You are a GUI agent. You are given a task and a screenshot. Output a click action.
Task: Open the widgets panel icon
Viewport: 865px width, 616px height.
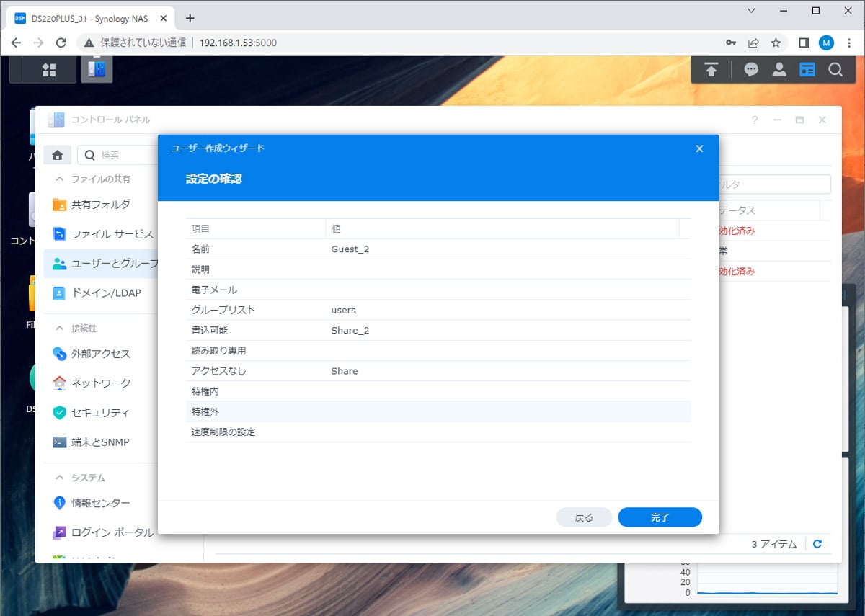click(807, 70)
